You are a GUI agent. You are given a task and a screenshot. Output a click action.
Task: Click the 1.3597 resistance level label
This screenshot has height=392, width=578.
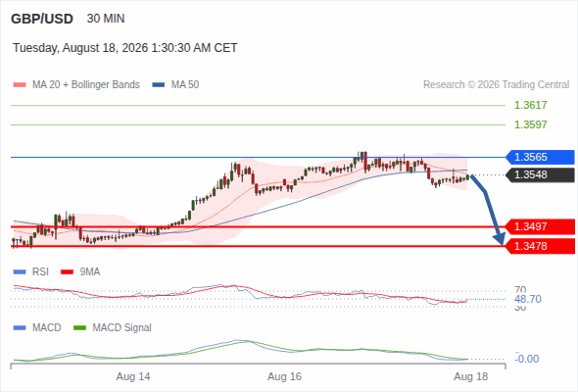pos(530,124)
